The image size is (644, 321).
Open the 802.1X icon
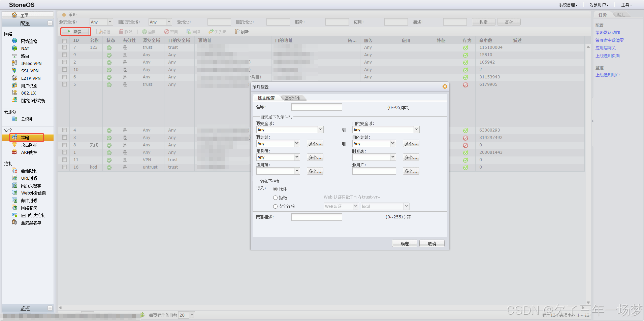click(x=14, y=93)
